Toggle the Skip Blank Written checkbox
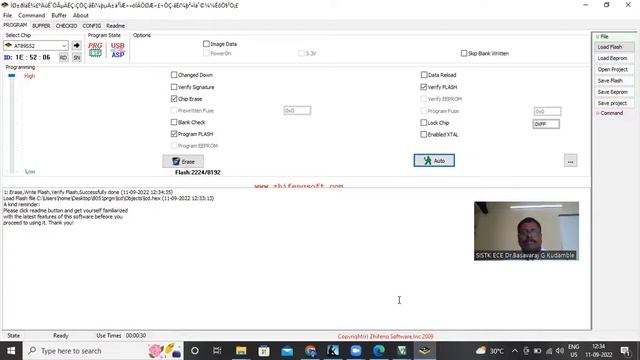The image size is (640, 360). pos(464,53)
